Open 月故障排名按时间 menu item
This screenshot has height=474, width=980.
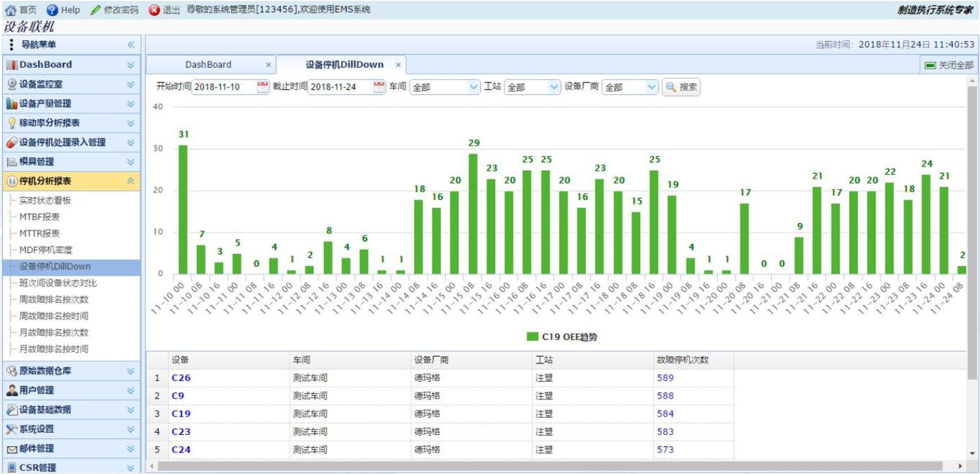click(x=54, y=348)
